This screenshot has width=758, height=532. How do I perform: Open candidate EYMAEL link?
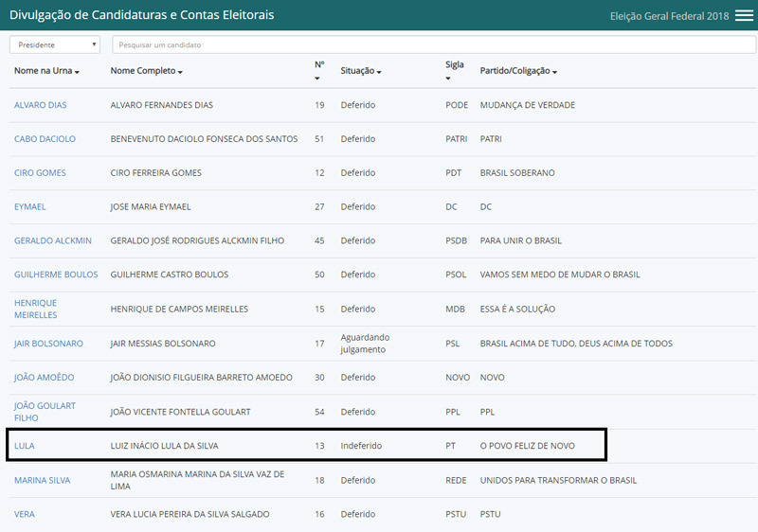click(x=30, y=206)
